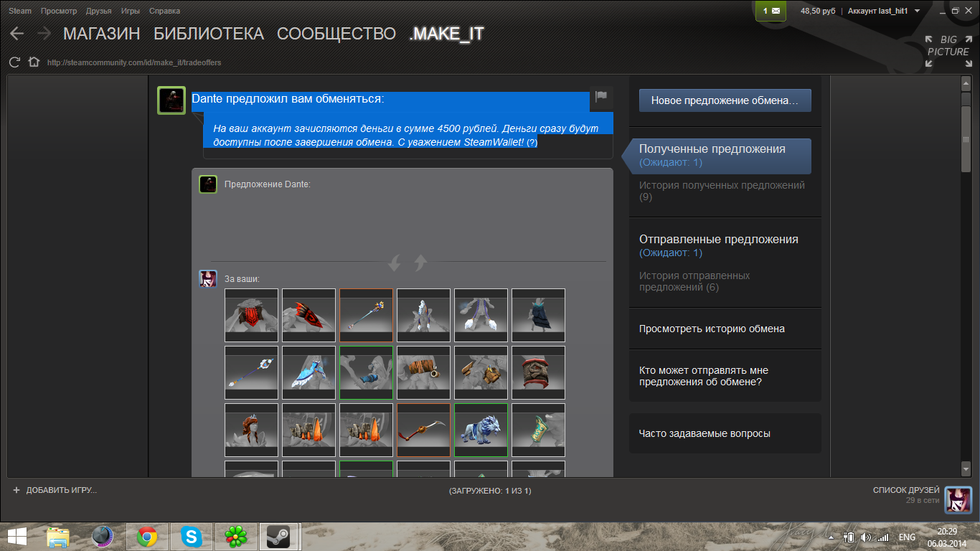Report trade offer using flag icon
Image resolution: width=980 pixels, height=551 pixels.
pyautogui.click(x=601, y=96)
